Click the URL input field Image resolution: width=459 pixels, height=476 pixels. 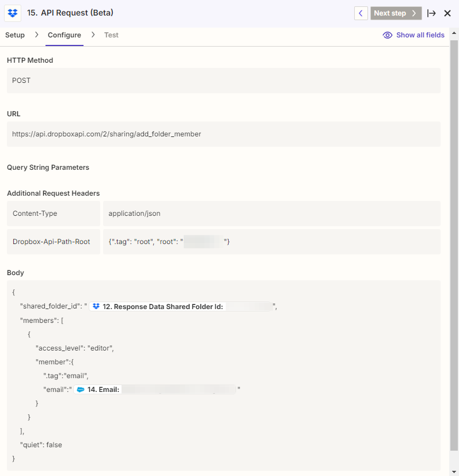click(223, 134)
